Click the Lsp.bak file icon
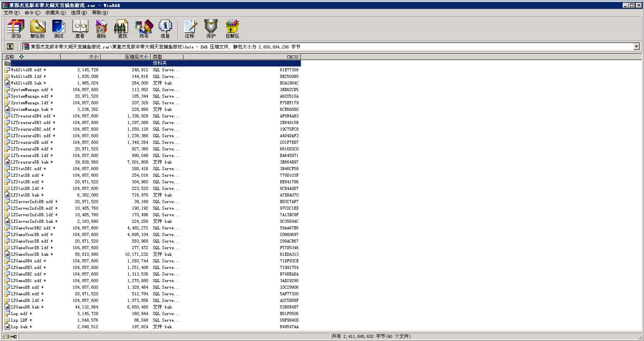 (7, 327)
